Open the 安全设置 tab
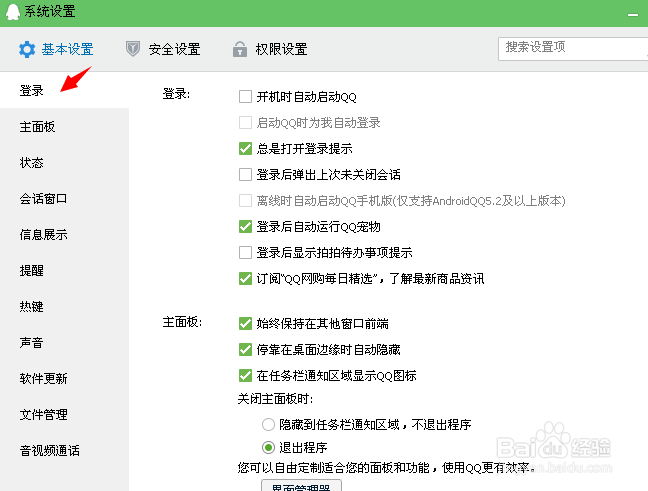Screen dimensions: 648x491 coord(163,49)
